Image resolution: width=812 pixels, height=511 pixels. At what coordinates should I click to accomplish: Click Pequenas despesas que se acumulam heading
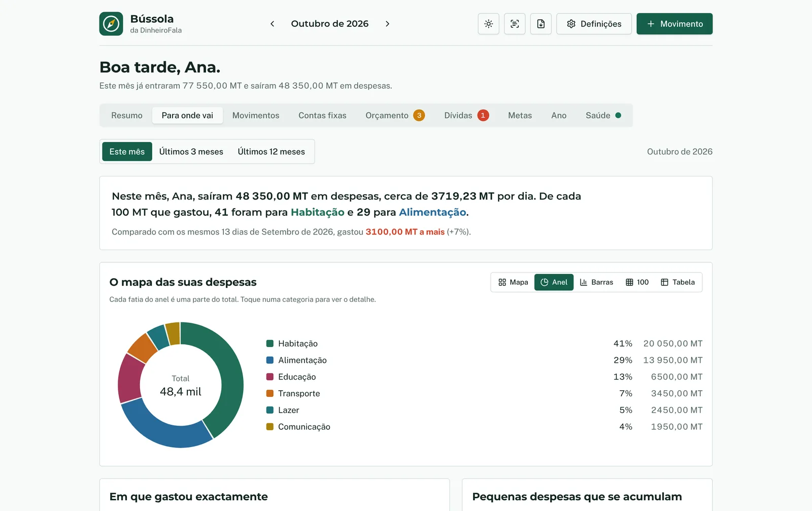(x=577, y=497)
